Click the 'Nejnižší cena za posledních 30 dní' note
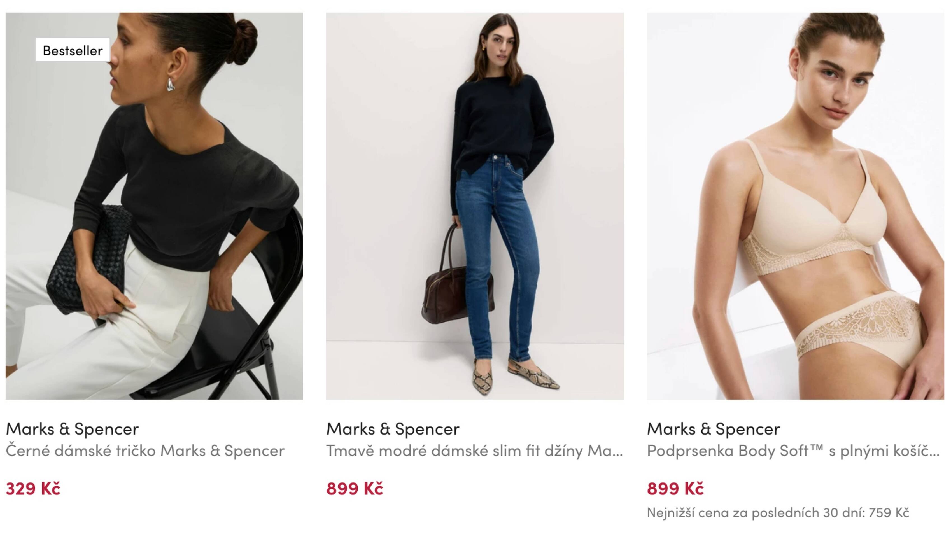The height and width of the screenshot is (560, 951). [778, 512]
